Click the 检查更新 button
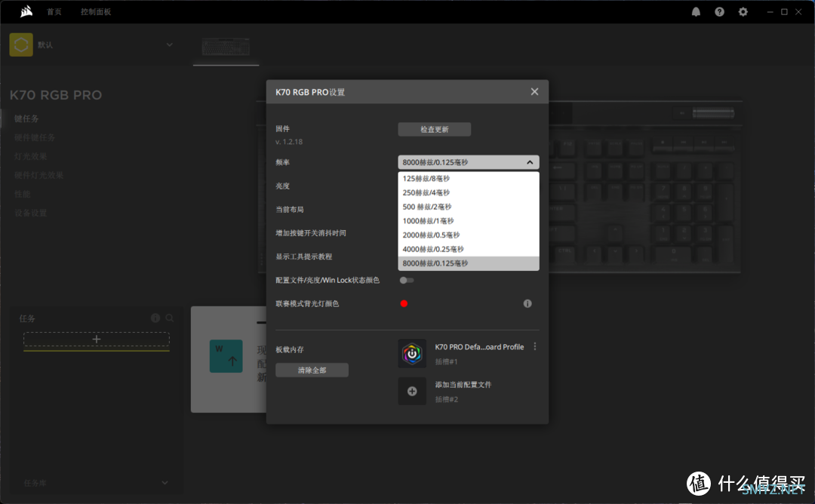 435,129
